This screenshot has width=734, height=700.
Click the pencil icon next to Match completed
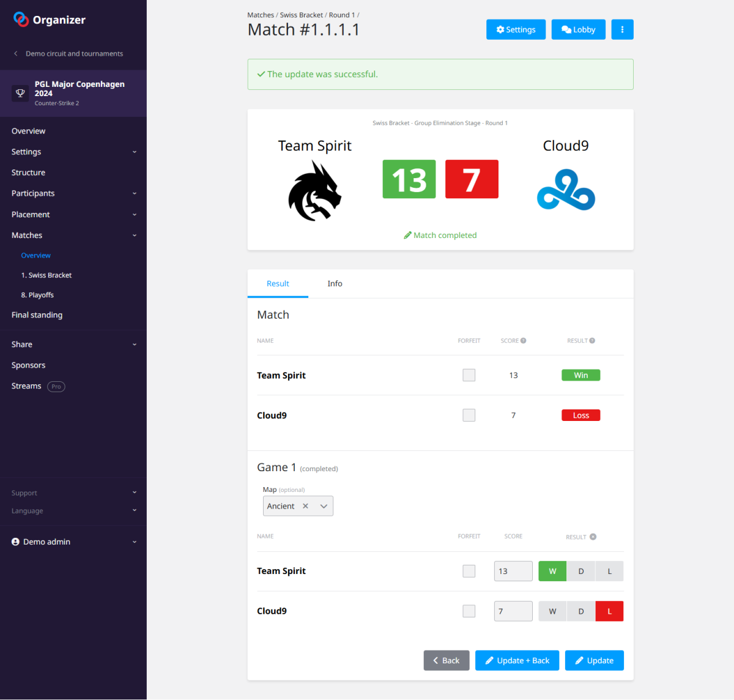pos(407,235)
